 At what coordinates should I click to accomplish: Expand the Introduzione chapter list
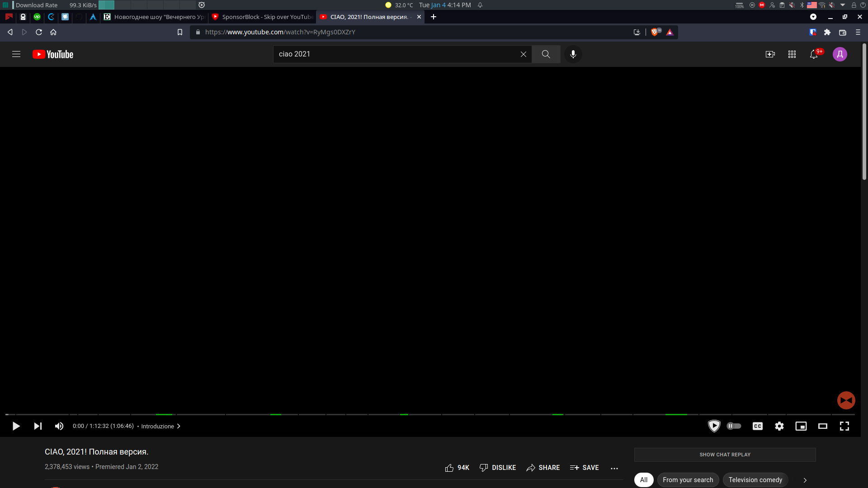[x=160, y=426]
